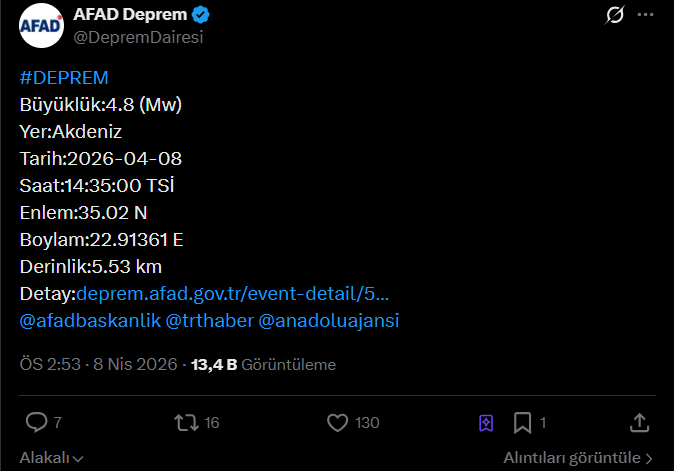Open the #DEPREM hashtag
Viewport: 674px width, 471px height.
pos(64,78)
